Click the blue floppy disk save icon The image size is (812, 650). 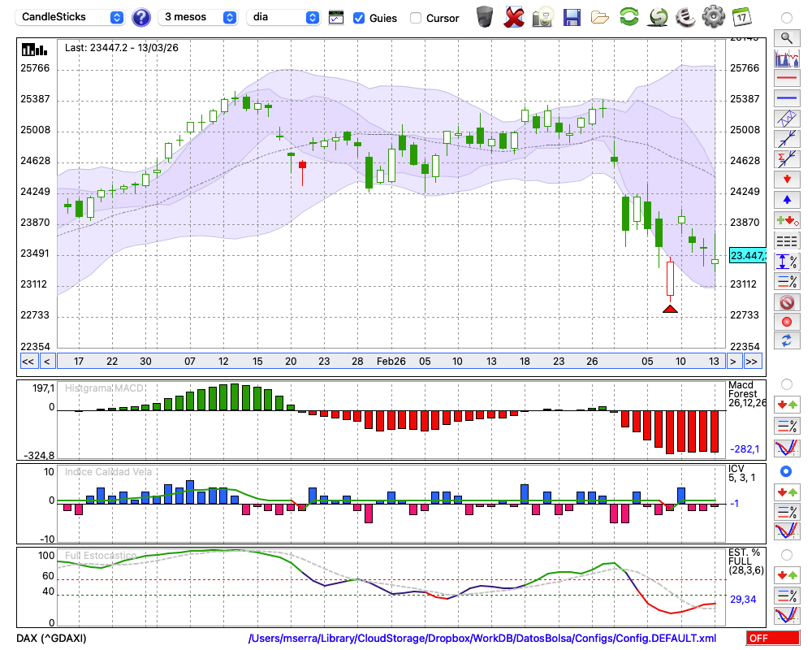point(572,16)
